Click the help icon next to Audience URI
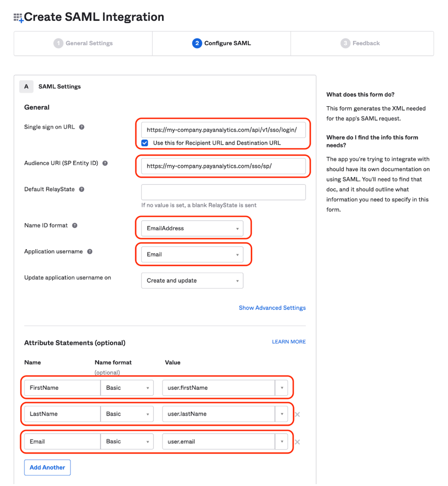This screenshot has height=486, width=448. click(105, 163)
